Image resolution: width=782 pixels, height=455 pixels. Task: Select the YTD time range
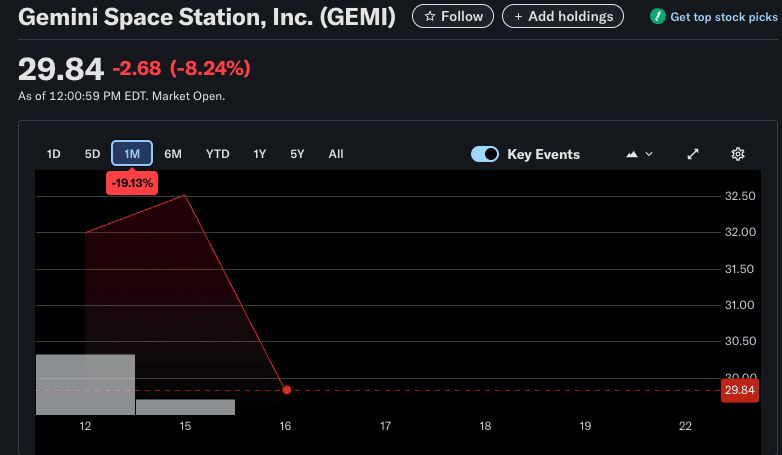tap(217, 154)
